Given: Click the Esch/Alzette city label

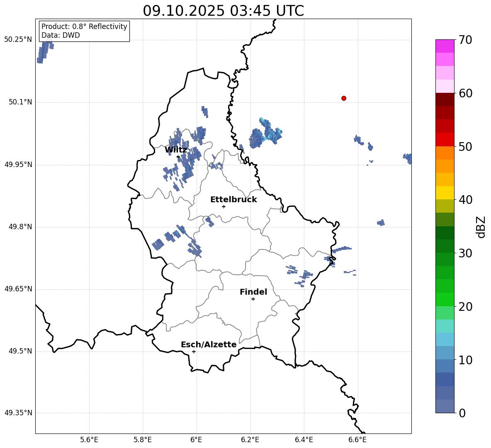Looking at the screenshot, I should coord(209,344).
